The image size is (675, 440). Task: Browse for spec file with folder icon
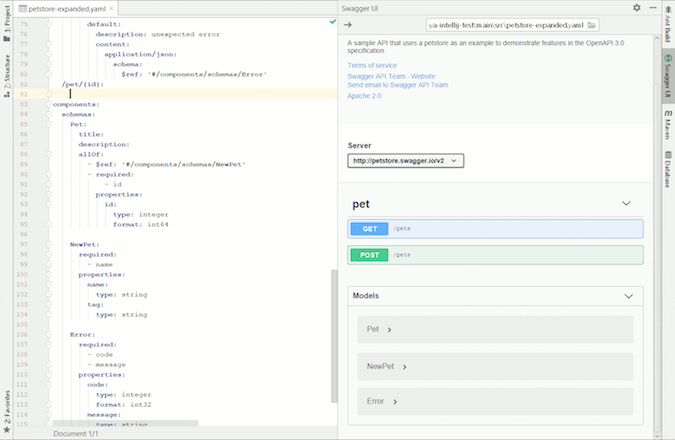point(592,25)
